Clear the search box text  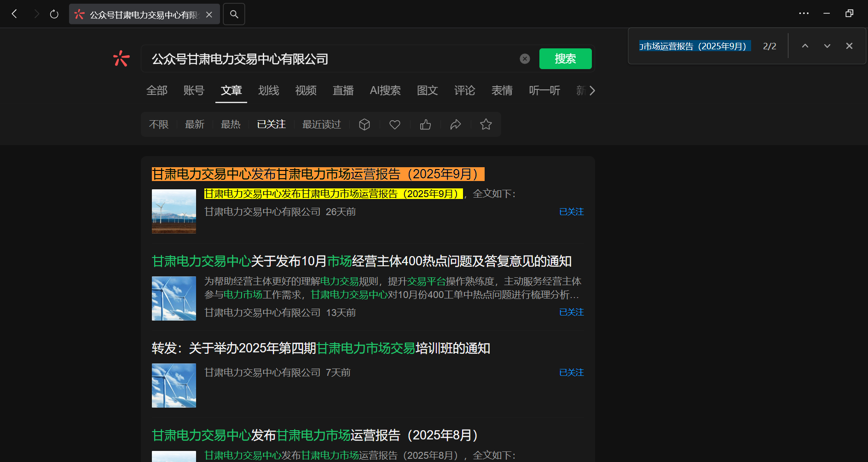point(525,58)
